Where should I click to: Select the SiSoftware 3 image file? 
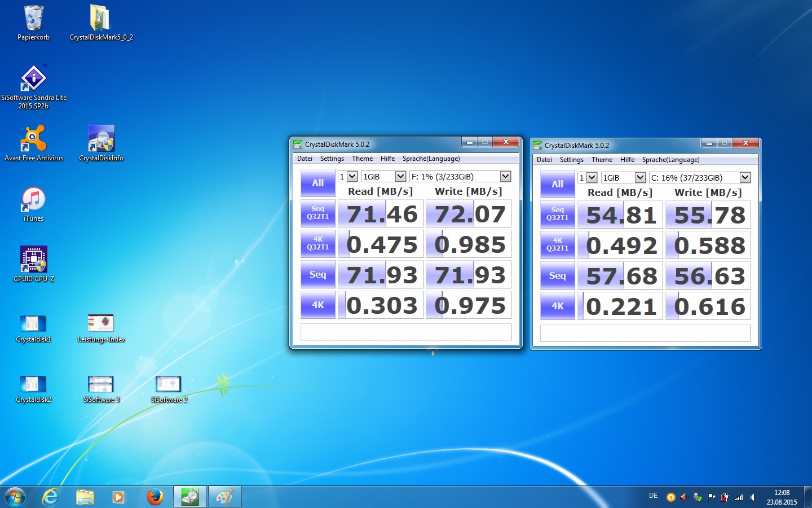101,389
